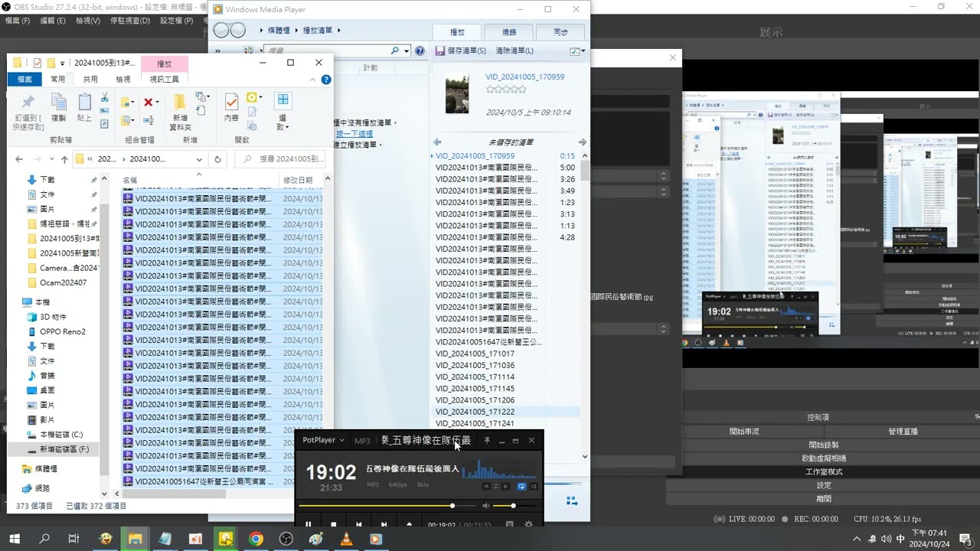The height and width of the screenshot is (551, 980).
Task: Open the 視訊工具 ribbon tab
Action: 165,79
